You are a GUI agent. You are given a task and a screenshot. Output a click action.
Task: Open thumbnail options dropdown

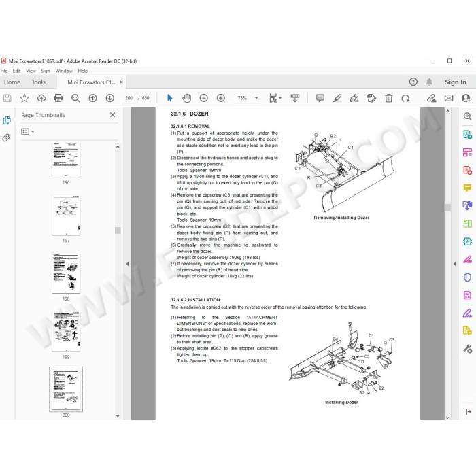28,132
